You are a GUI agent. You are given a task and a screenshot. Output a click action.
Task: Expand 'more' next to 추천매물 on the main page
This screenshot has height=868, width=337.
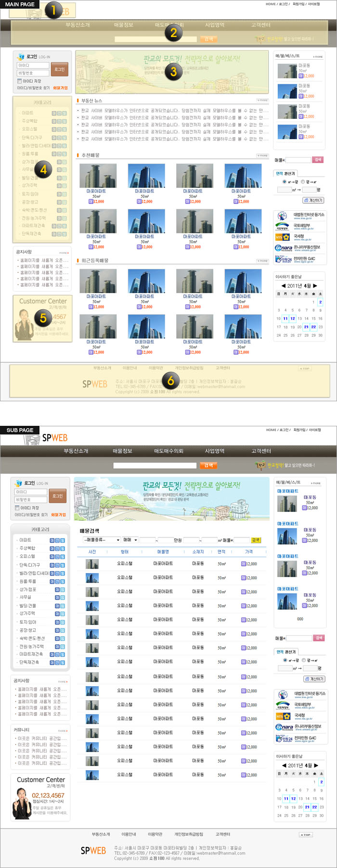coord(262,156)
